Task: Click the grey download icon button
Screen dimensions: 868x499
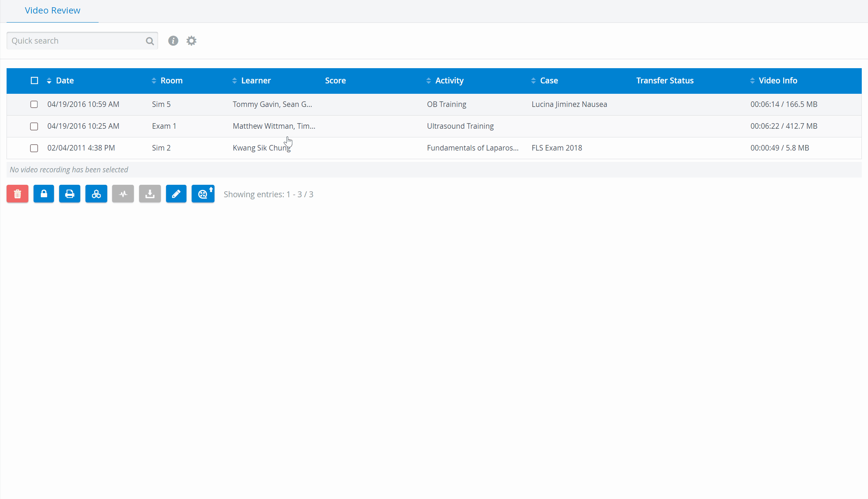Action: (150, 194)
